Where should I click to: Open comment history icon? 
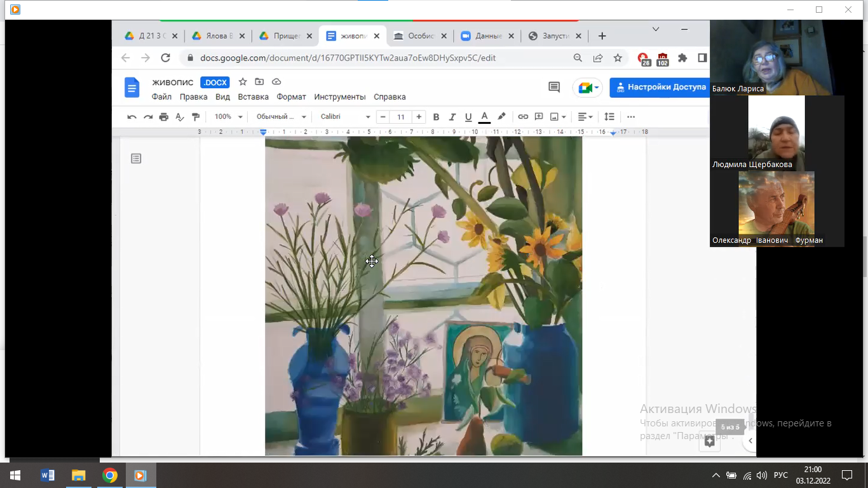point(554,88)
